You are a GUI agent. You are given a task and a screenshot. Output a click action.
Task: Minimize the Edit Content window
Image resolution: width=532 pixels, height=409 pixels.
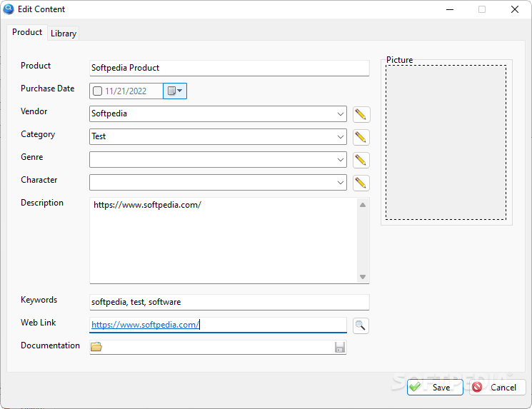click(x=450, y=9)
